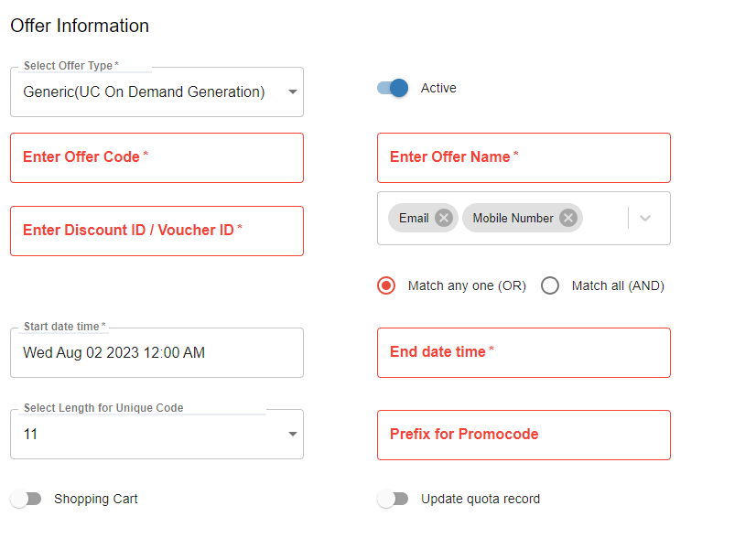Enable the Shopping Cart toggle
756x538 pixels.
click(26, 499)
